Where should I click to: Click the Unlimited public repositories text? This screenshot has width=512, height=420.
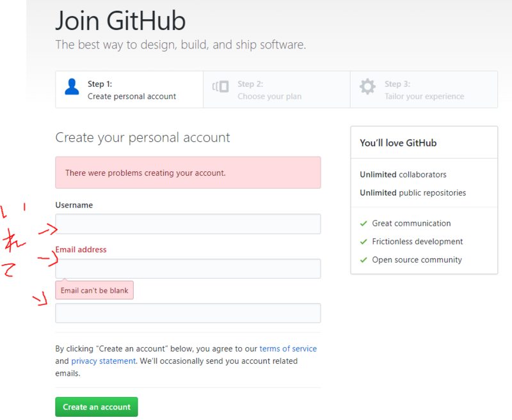pyautogui.click(x=413, y=193)
